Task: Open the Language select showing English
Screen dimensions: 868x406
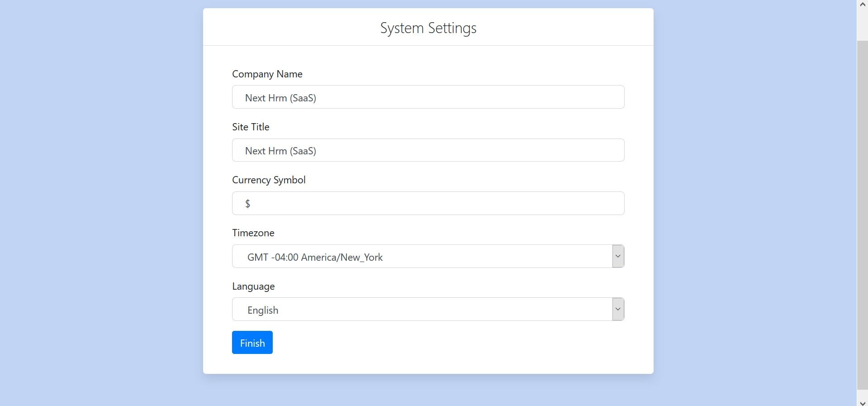Action: 422,310
